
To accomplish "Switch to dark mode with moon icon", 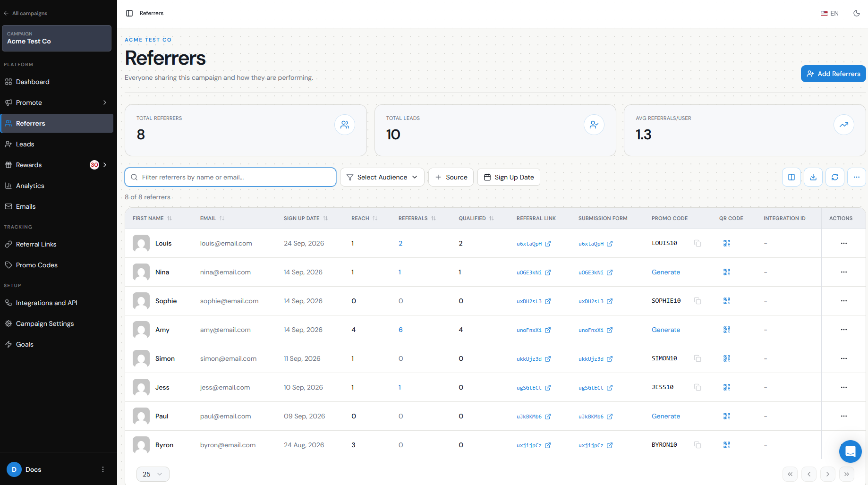I will tap(857, 13).
